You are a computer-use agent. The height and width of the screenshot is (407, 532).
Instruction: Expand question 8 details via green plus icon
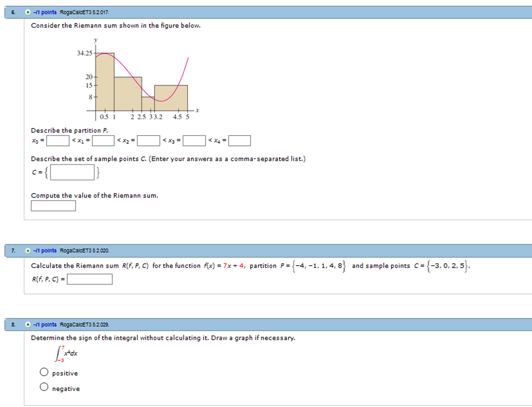[x=27, y=325]
